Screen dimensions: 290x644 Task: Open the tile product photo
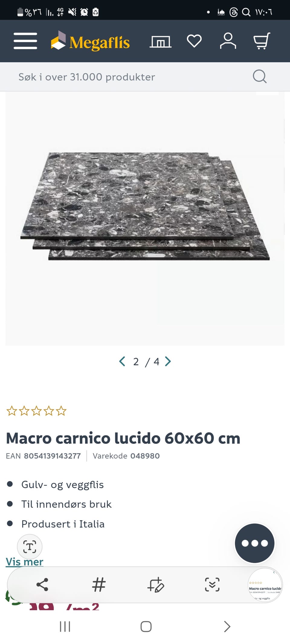click(x=145, y=219)
